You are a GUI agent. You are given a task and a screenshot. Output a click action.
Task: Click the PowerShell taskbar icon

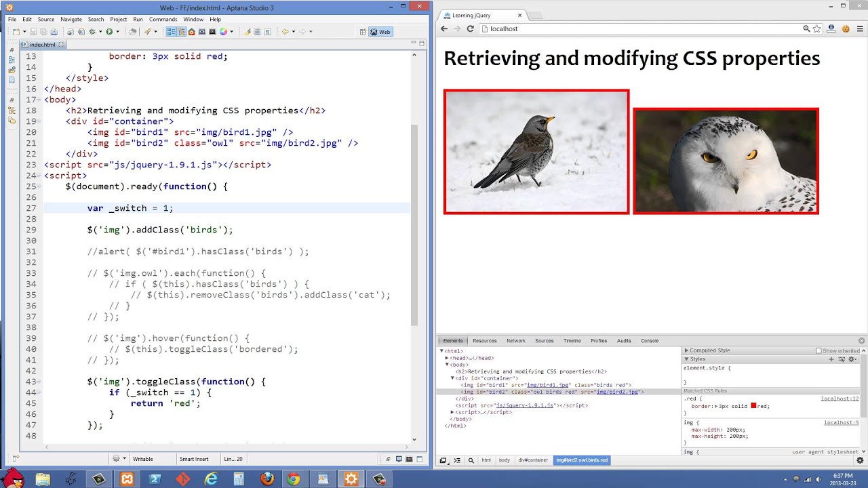[155, 479]
